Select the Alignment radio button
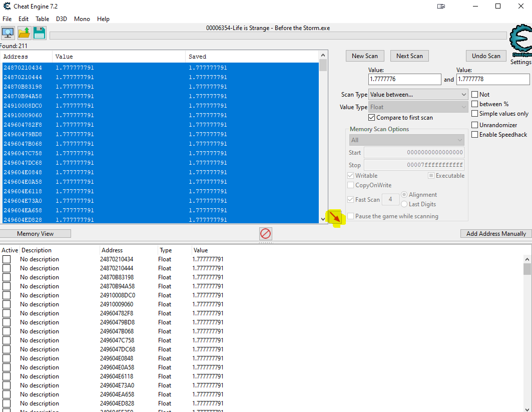 pyautogui.click(x=404, y=194)
